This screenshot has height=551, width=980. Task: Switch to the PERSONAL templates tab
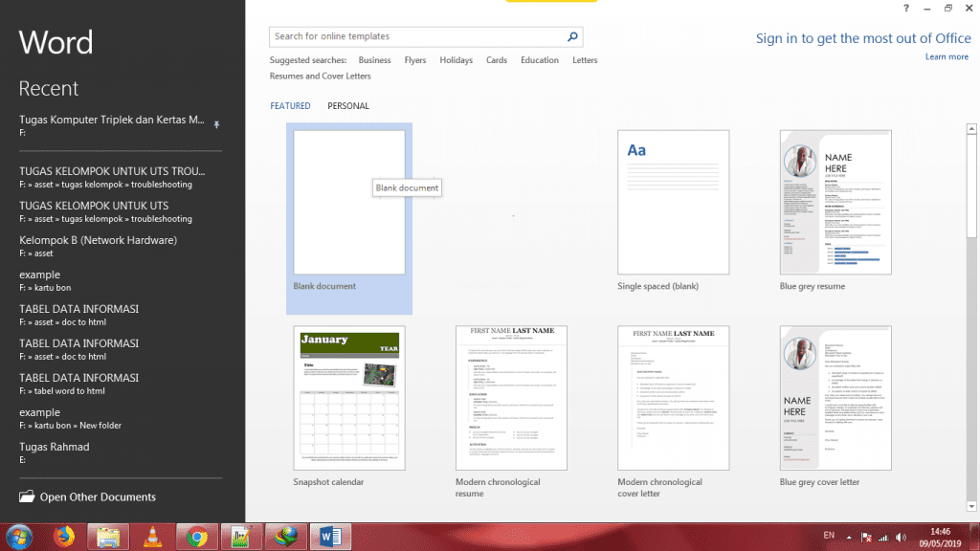(347, 106)
